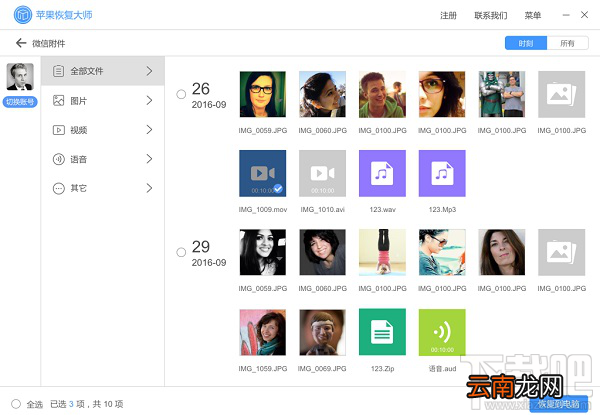
Task: Switch to the 所有 view tab
Action: click(567, 43)
